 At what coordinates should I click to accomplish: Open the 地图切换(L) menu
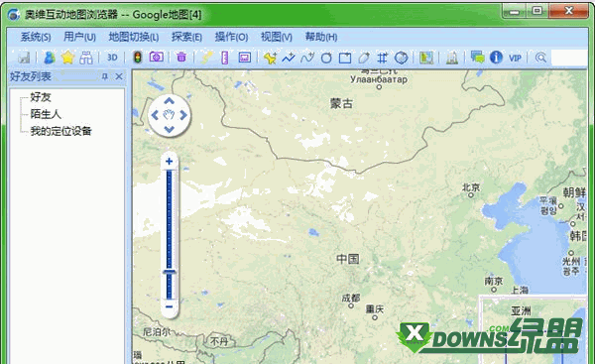[x=134, y=37]
